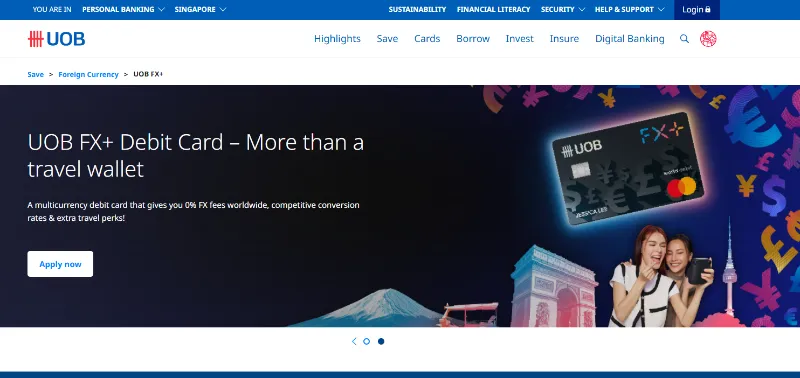Click the Login button
This screenshot has width=800, height=378.
tap(697, 10)
